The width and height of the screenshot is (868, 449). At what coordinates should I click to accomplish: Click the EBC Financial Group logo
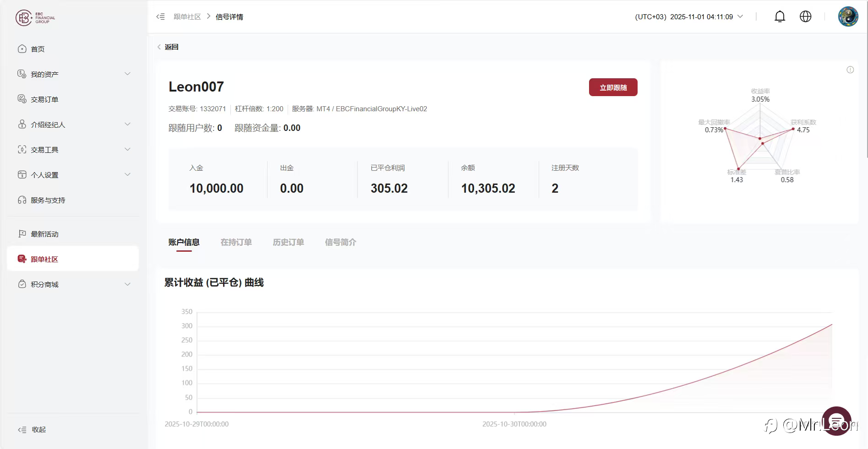[35, 18]
